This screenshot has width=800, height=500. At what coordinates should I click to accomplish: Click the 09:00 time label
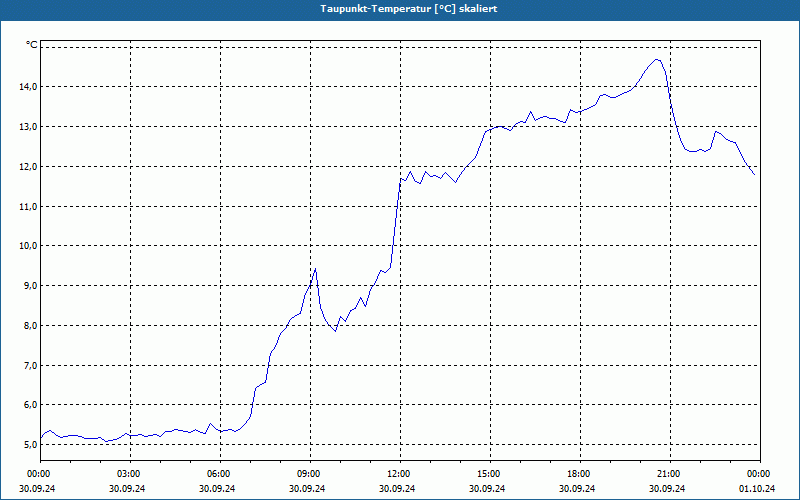click(x=311, y=474)
